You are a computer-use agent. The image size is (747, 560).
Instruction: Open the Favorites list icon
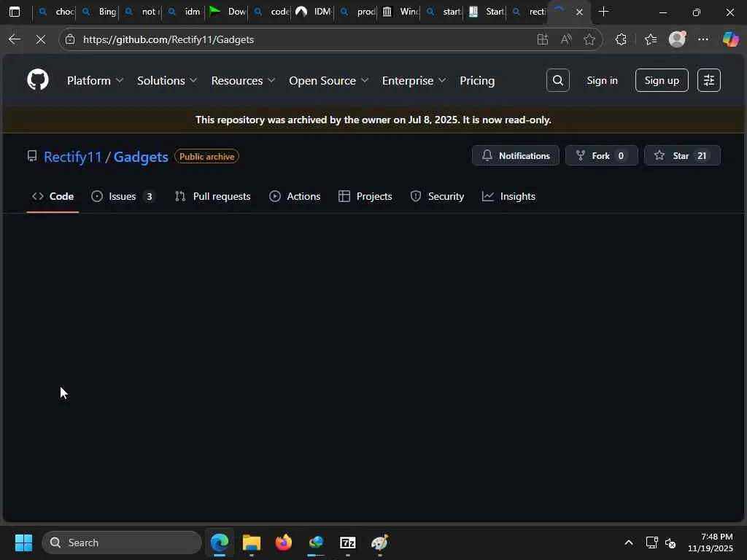pyautogui.click(x=651, y=39)
